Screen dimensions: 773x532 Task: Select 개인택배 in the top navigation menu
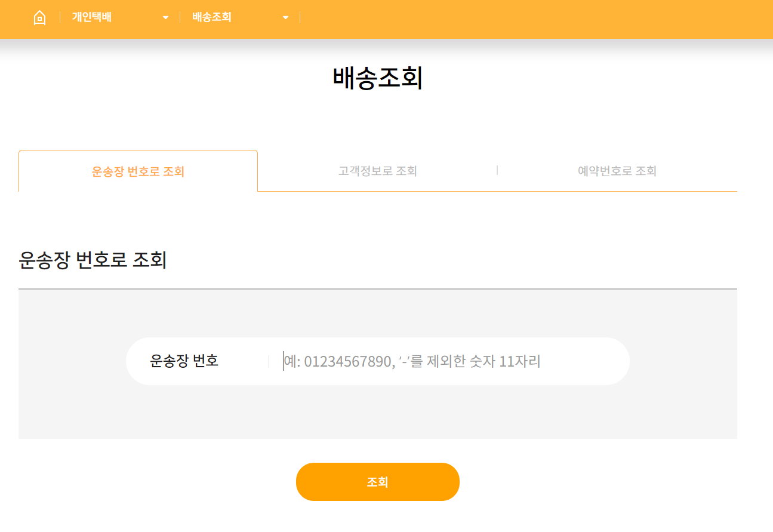click(91, 17)
